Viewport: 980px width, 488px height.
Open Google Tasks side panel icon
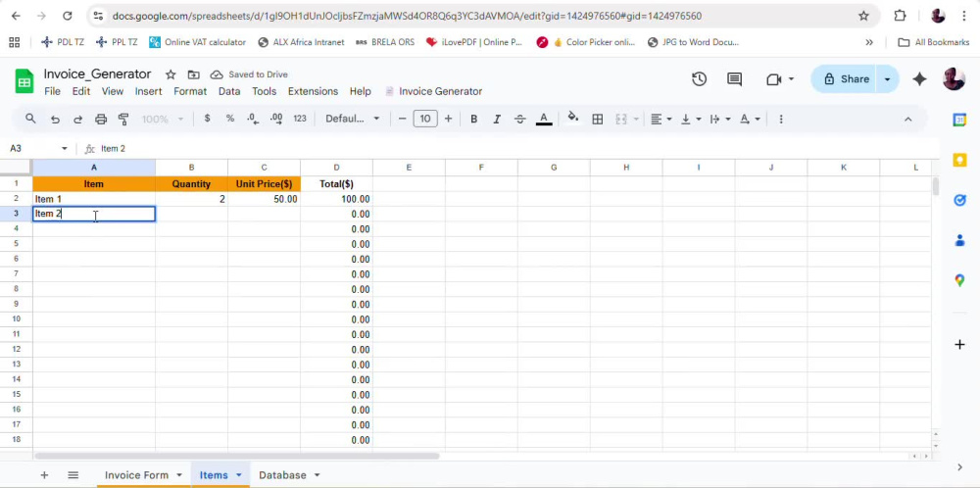(959, 200)
